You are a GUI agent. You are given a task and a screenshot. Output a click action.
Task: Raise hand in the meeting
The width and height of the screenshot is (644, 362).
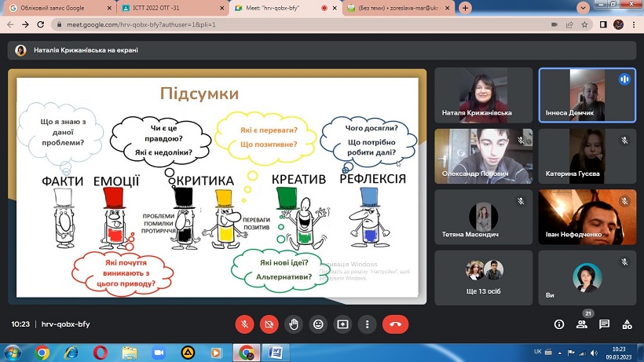(294, 324)
